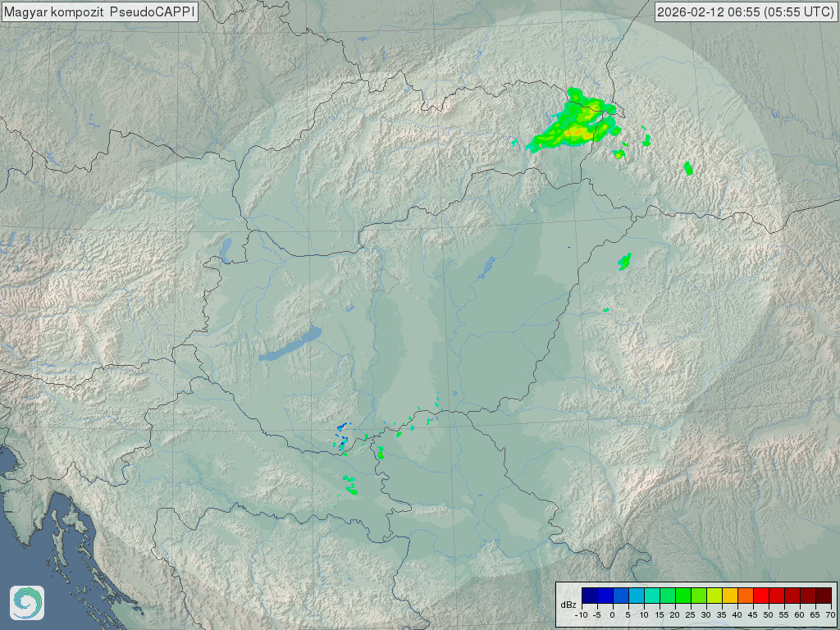
Task: Select the orange 40–45 dBz legend swatch
Action: [745, 596]
